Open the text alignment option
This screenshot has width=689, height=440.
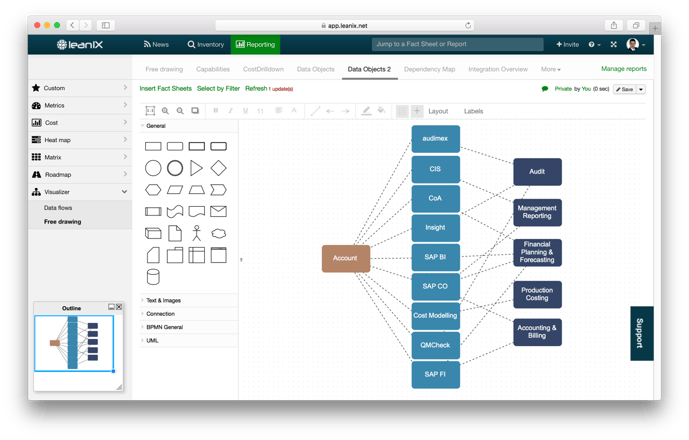(279, 110)
